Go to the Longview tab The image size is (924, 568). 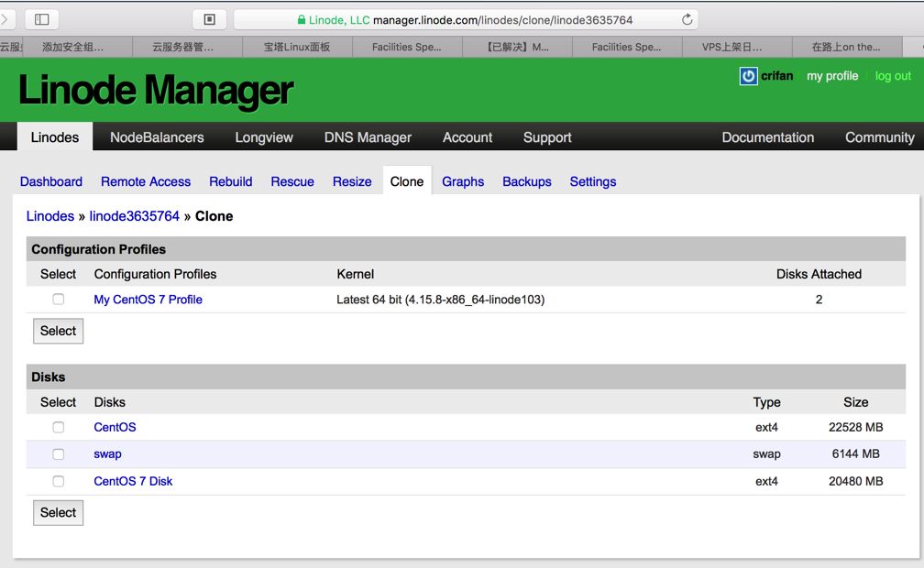264,137
